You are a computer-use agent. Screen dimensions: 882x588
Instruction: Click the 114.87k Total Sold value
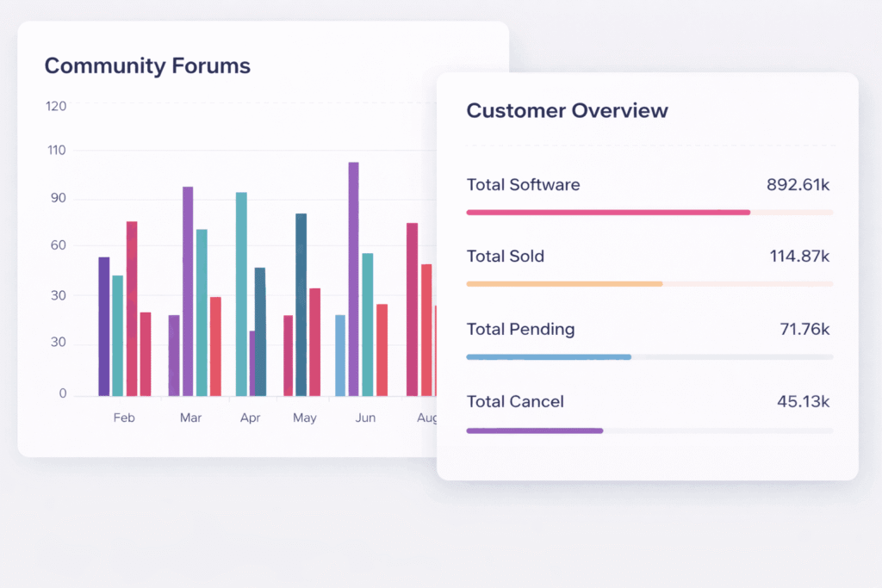click(798, 256)
